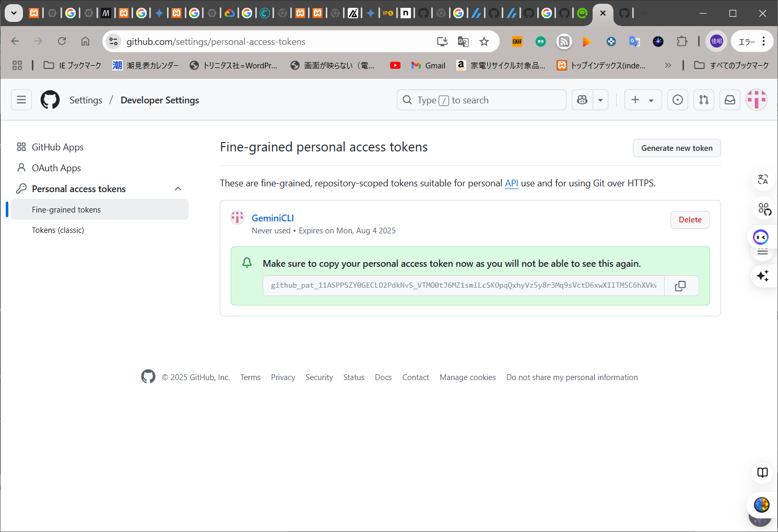
Task: Click the Generate new token button
Action: click(x=676, y=148)
